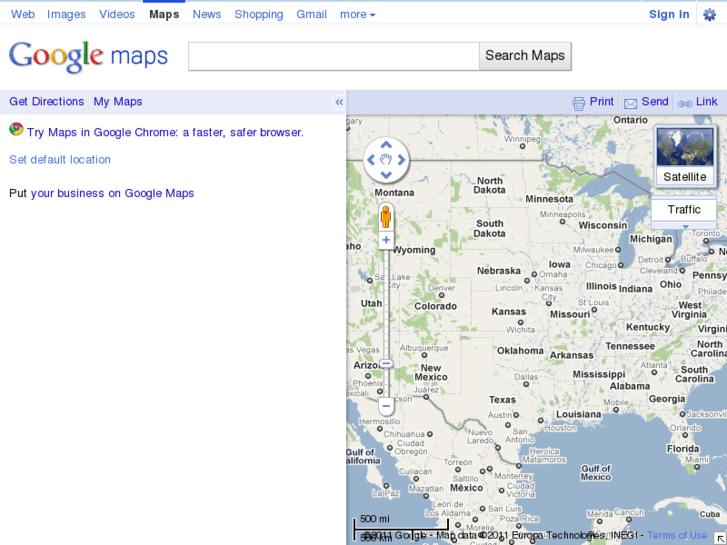Click the Texas label on map
This screenshot has width=727, height=545.
pos(502,399)
